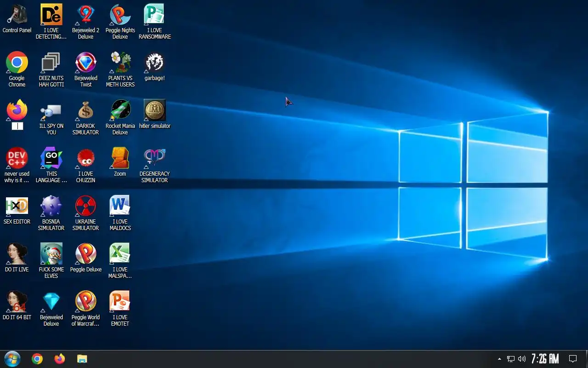
Task: Launch Peggle World of Warcraft shortcut
Action: pyautogui.click(x=86, y=302)
